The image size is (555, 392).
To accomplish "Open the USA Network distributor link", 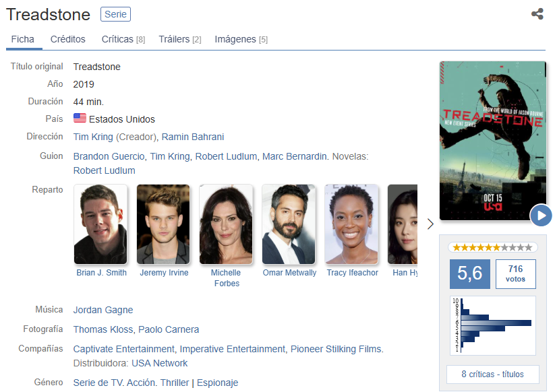I will [x=160, y=363].
